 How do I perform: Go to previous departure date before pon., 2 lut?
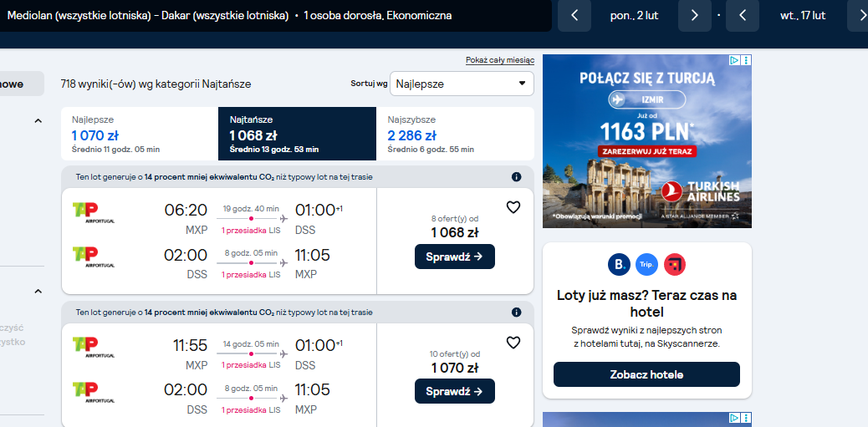(574, 16)
